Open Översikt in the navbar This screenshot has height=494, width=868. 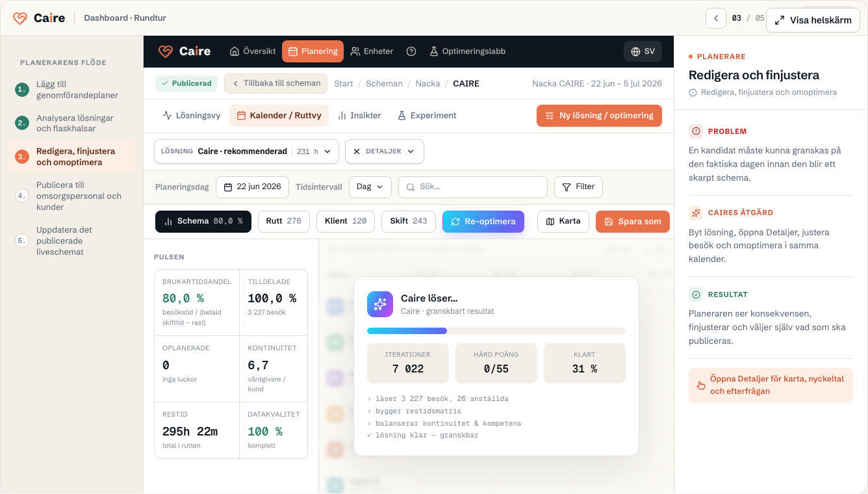pyautogui.click(x=253, y=51)
